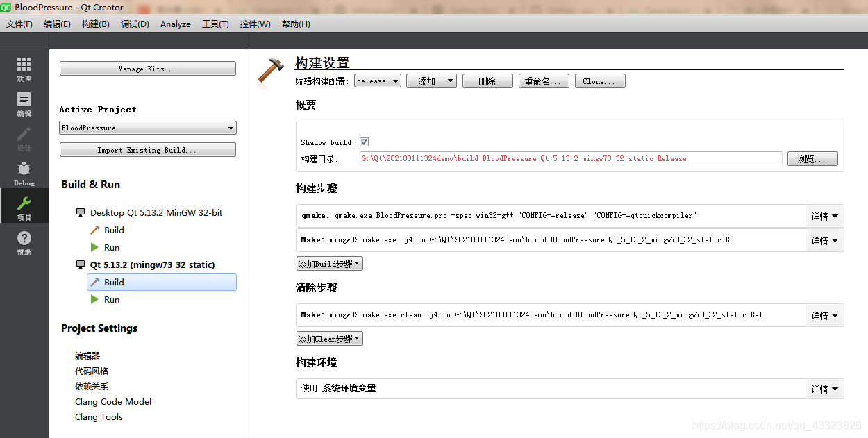Viewport: 868px width, 438px height.
Task: Click the 删除 (Delete) button
Action: [x=487, y=81]
